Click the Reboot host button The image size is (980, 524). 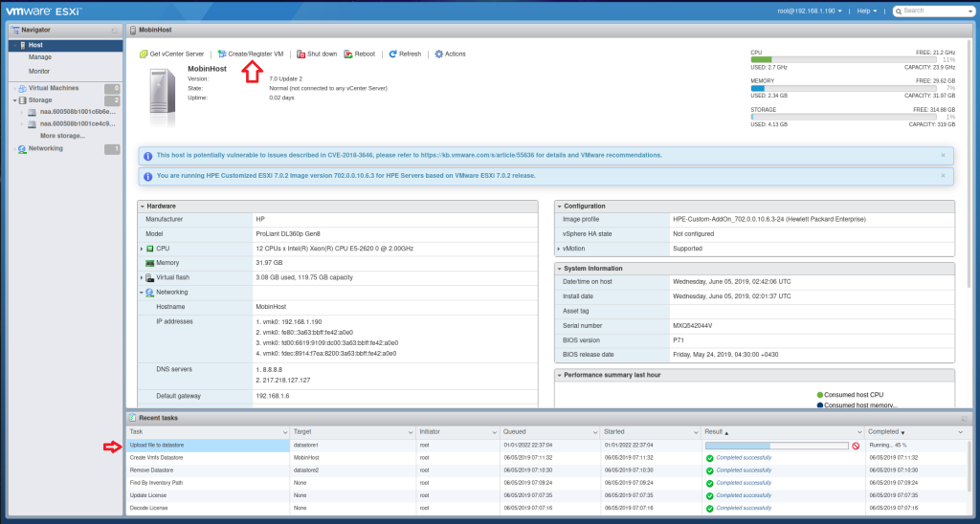click(x=360, y=55)
